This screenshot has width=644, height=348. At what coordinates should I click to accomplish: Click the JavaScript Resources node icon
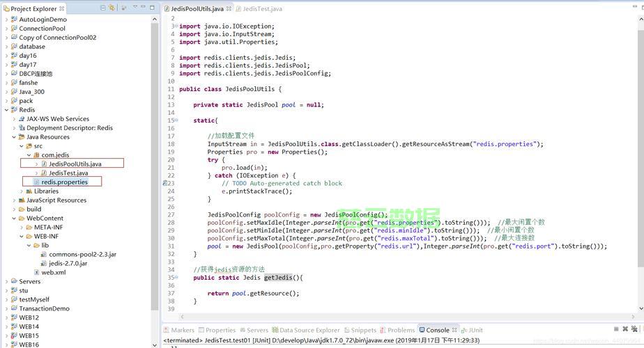[x=22, y=200]
